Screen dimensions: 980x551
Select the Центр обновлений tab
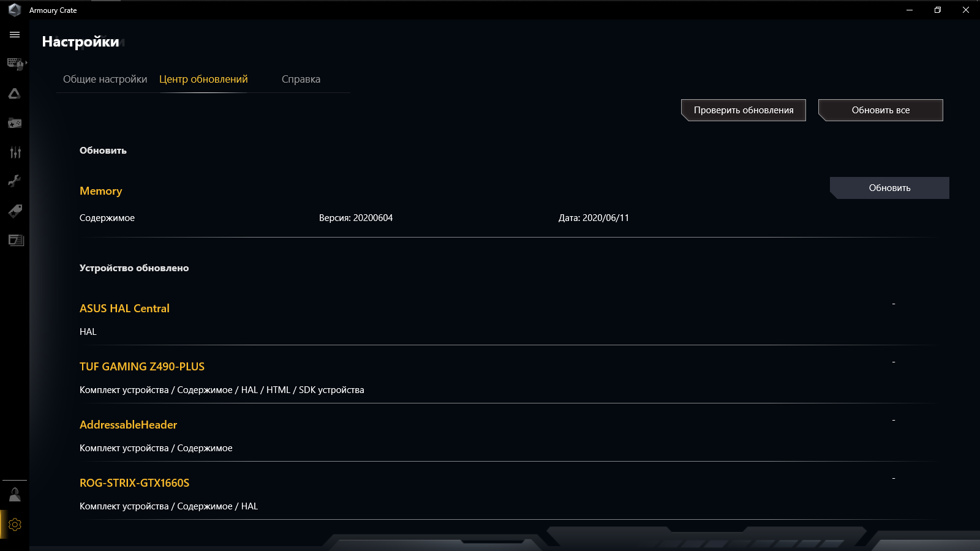tap(203, 79)
